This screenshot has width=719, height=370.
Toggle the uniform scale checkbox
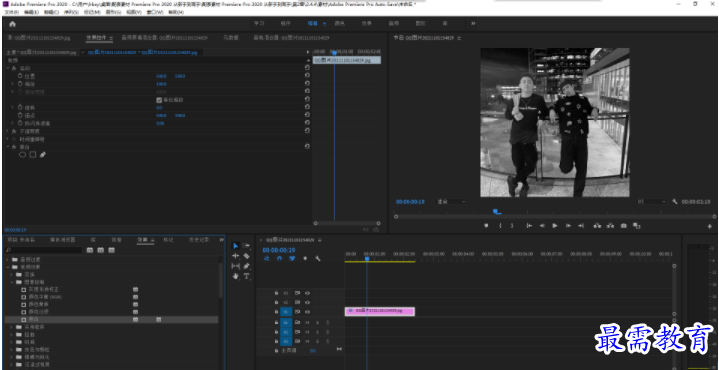tap(159, 99)
